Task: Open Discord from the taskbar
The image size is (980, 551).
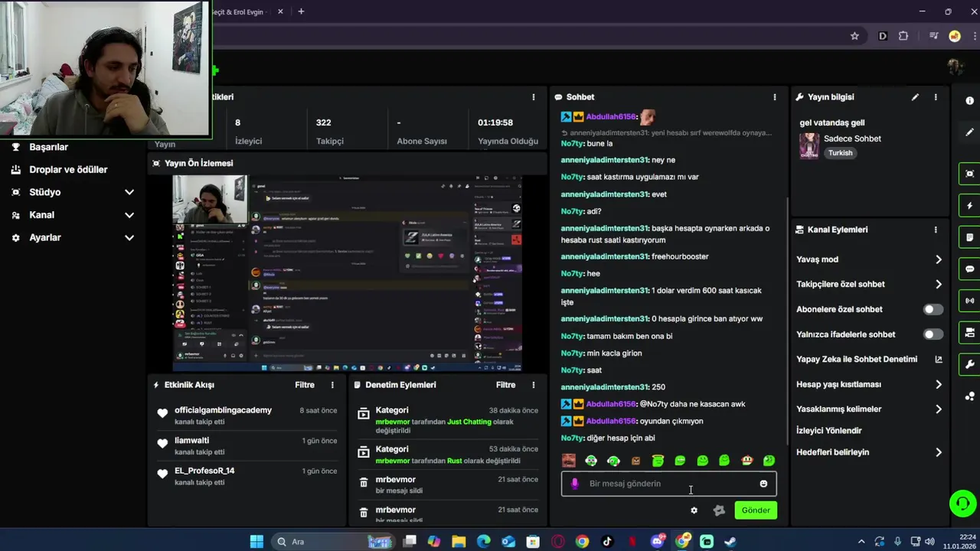Action: tap(658, 542)
